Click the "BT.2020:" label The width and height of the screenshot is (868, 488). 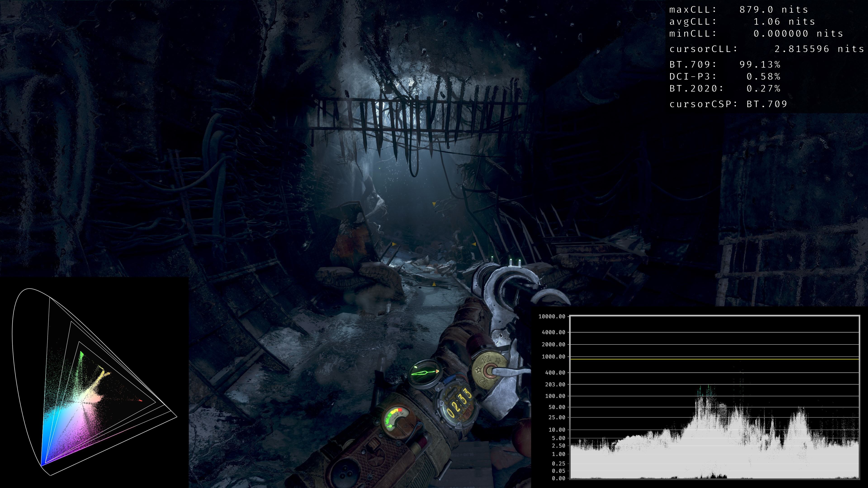696,89
